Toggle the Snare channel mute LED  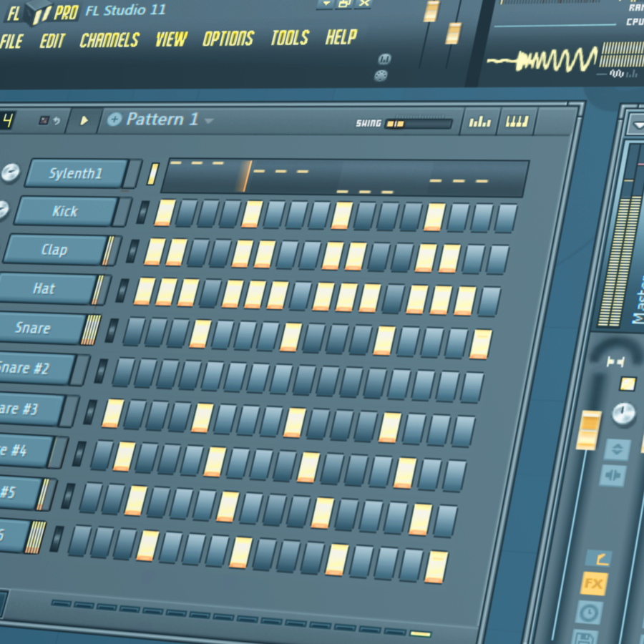coord(112,331)
